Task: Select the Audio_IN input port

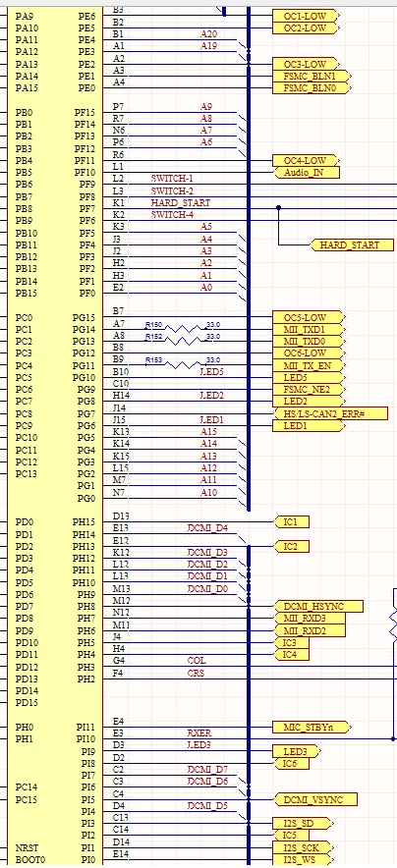Action: (x=308, y=173)
